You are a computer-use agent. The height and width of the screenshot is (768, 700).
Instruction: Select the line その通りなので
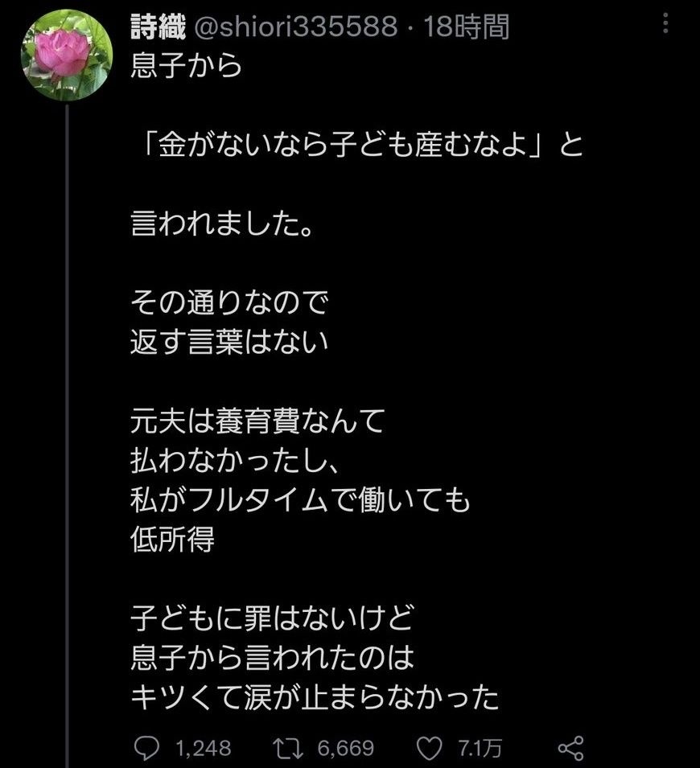tap(230, 305)
